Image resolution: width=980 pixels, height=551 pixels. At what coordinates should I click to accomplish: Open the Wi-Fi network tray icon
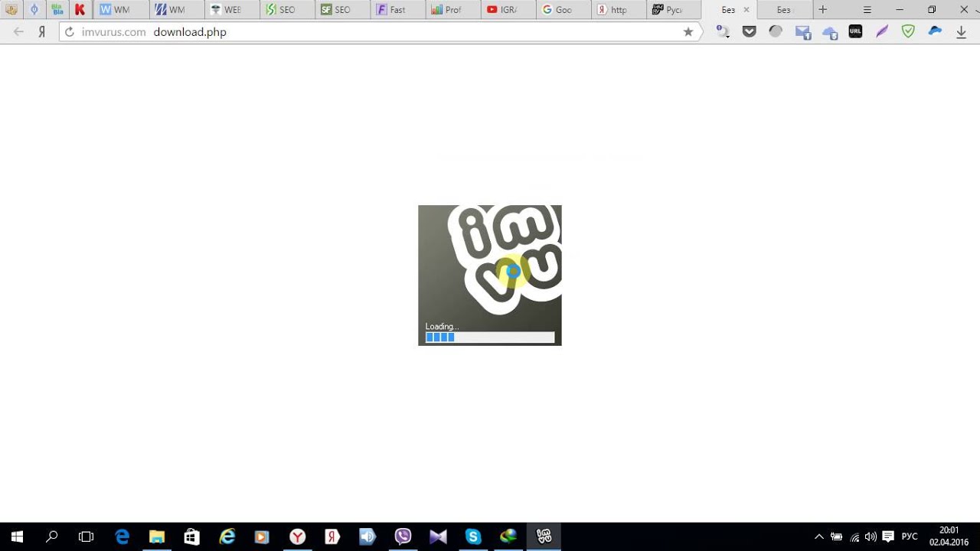tap(854, 536)
